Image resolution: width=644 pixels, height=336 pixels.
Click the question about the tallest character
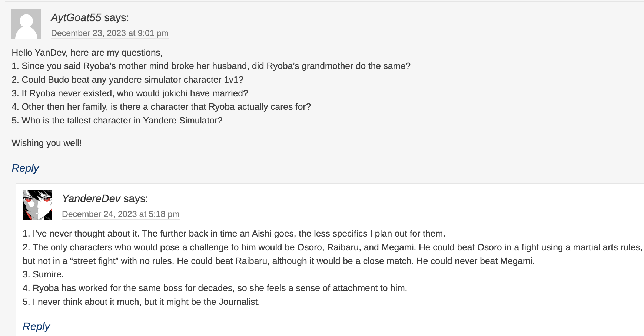[117, 121]
